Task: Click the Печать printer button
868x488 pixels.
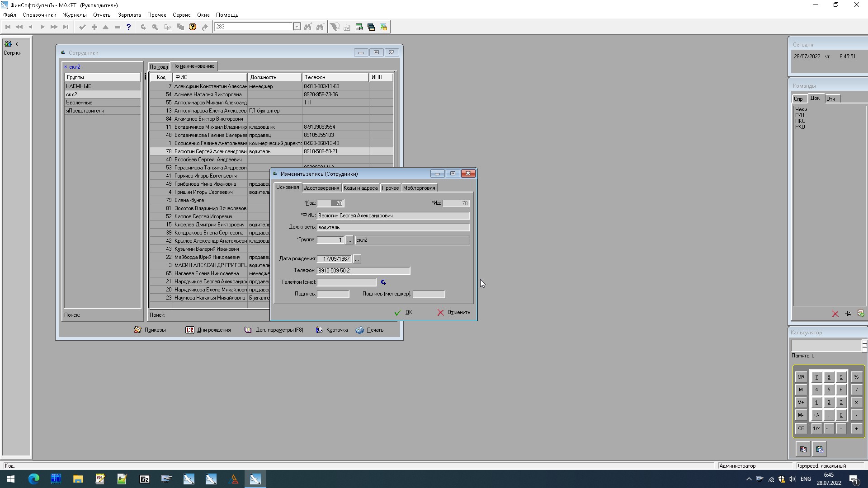Action: 369,330
